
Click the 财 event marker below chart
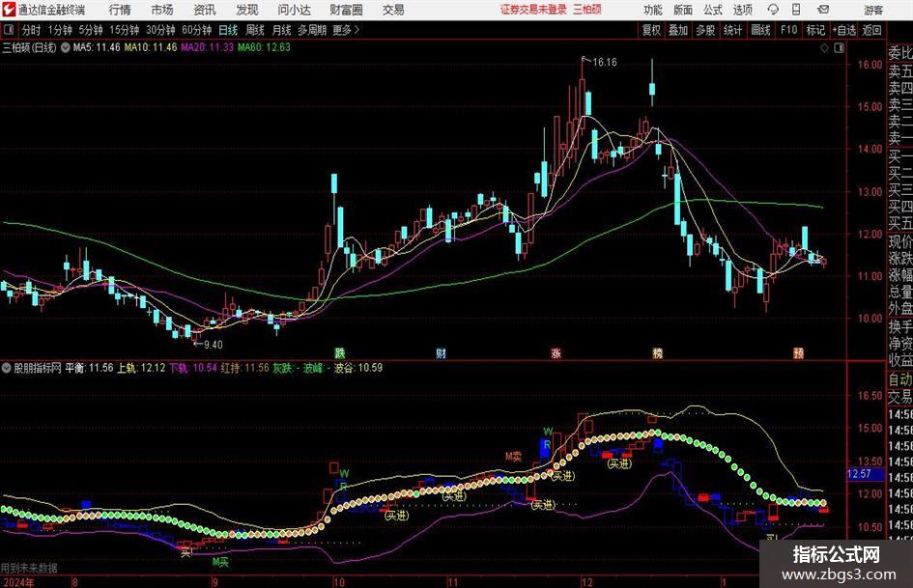442,352
